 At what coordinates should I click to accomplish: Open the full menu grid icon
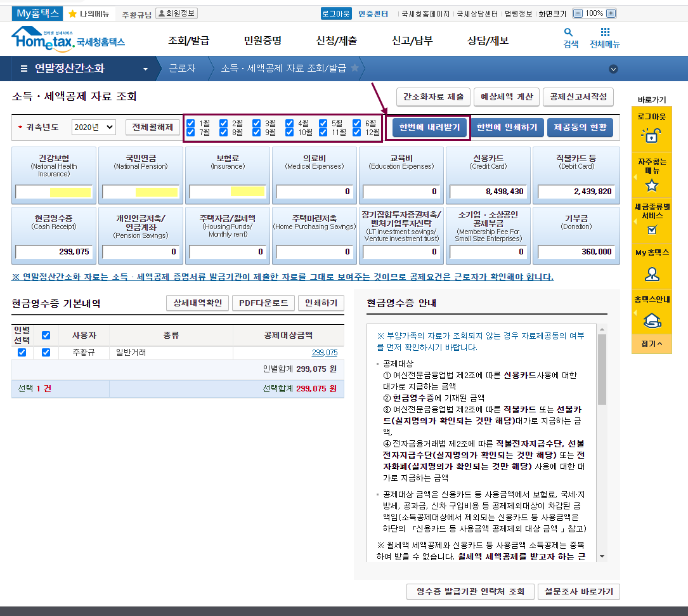(x=605, y=32)
